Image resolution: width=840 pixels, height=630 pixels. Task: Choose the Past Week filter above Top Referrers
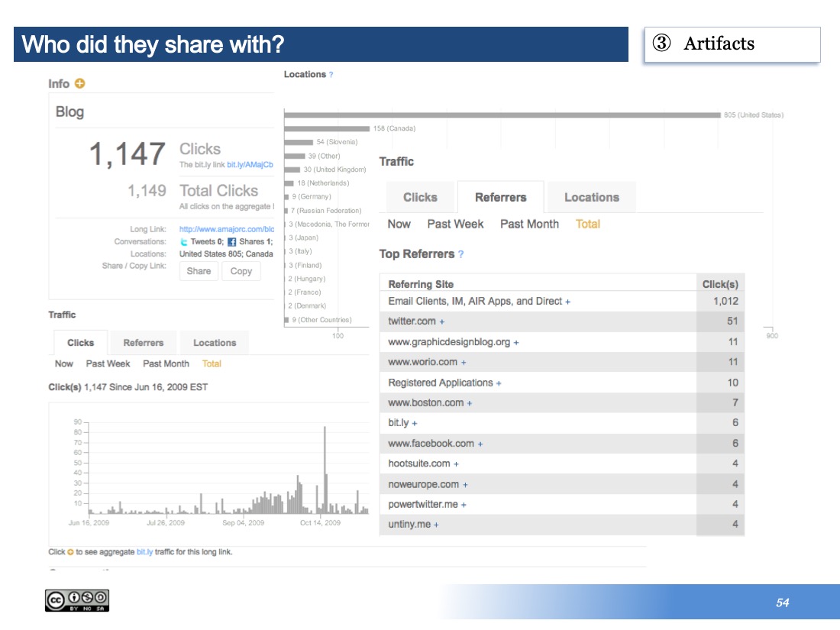pos(455,224)
